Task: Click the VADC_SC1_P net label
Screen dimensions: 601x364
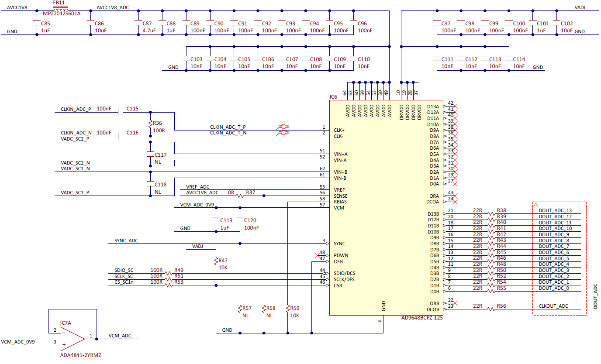Action: point(75,192)
